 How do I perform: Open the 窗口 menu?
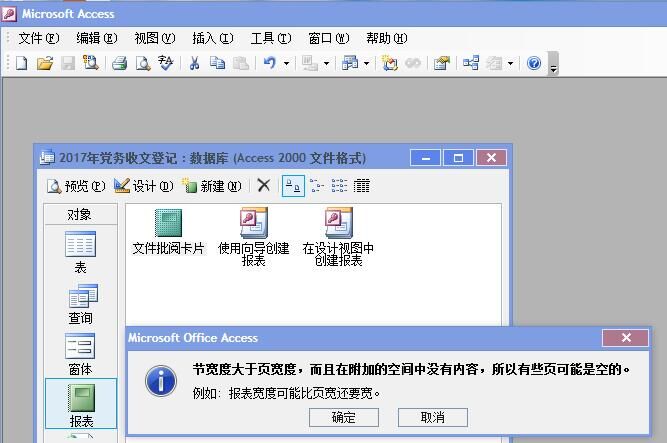(329, 38)
